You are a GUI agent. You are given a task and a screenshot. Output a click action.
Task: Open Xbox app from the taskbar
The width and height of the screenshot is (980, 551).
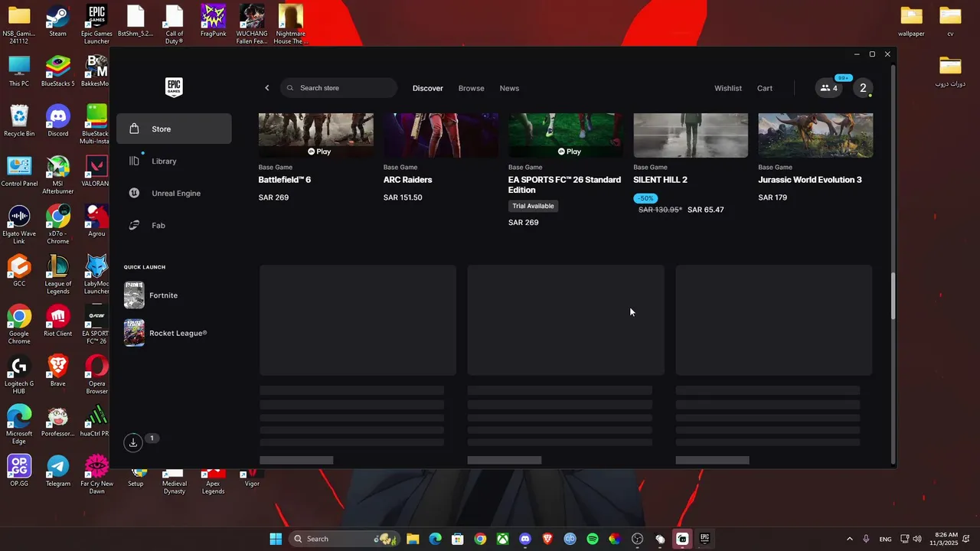point(502,539)
